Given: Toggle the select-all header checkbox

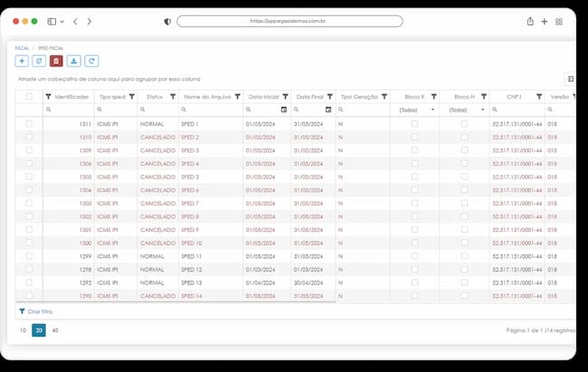Looking at the screenshot, I should [29, 97].
